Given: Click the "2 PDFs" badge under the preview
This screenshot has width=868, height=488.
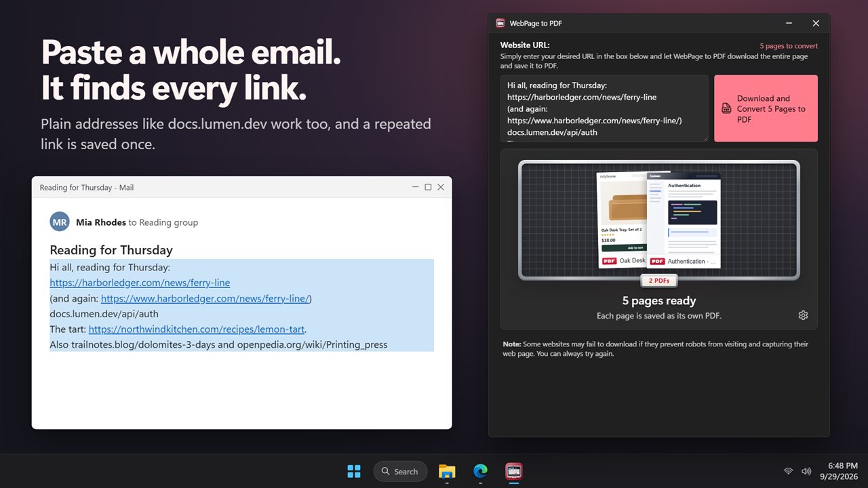Looking at the screenshot, I should coord(659,281).
